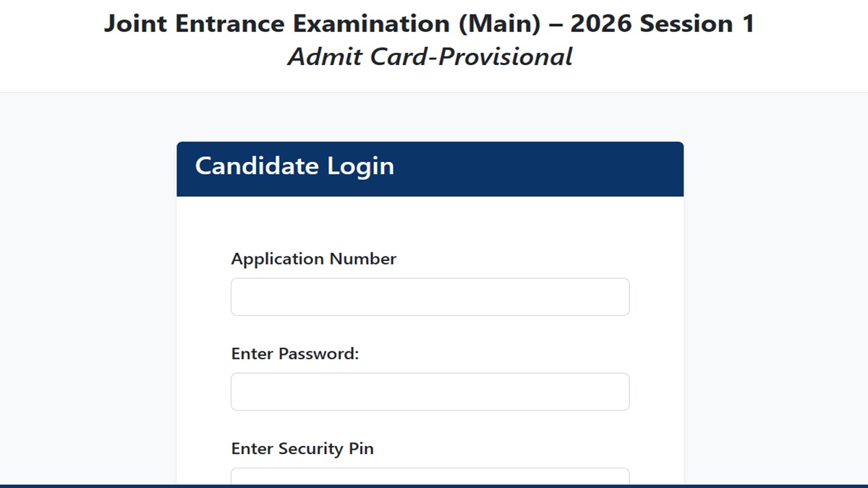Viewport: 868px width, 488px height.
Task: Click the Application Number text field
Action: tap(430, 297)
